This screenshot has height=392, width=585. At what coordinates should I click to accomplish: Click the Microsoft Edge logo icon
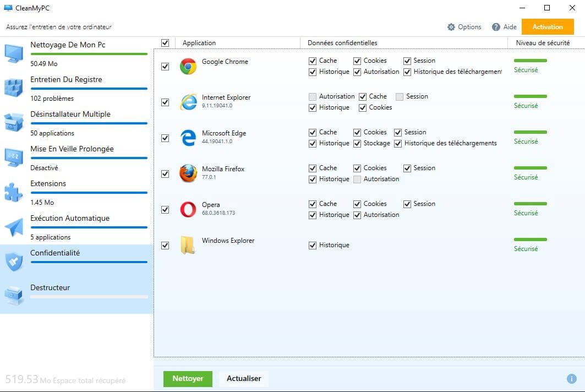(188, 138)
